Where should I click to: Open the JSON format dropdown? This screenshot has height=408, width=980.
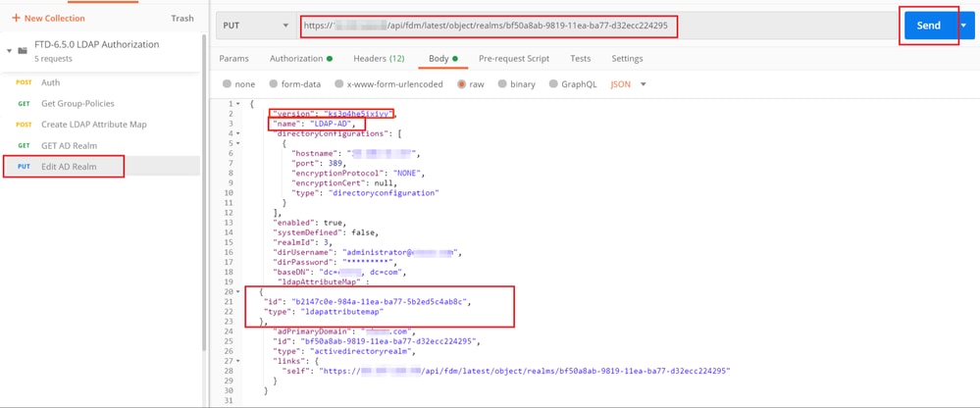click(628, 84)
